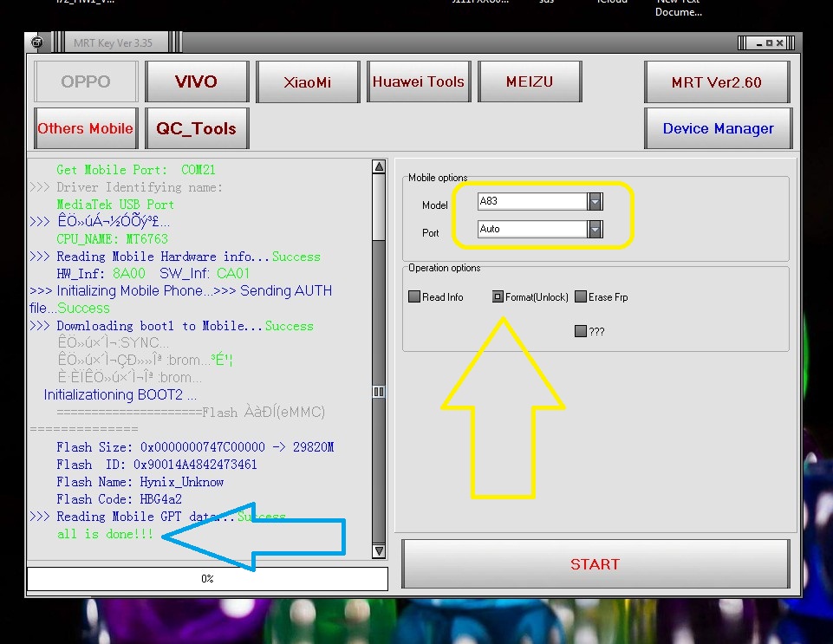Expand the Port dropdown arrow
This screenshot has width=833, height=644.
[x=595, y=229]
